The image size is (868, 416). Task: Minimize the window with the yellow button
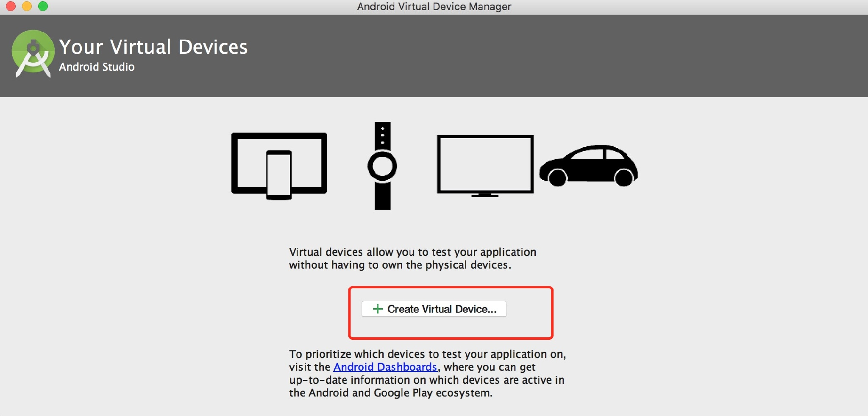pyautogui.click(x=27, y=6)
